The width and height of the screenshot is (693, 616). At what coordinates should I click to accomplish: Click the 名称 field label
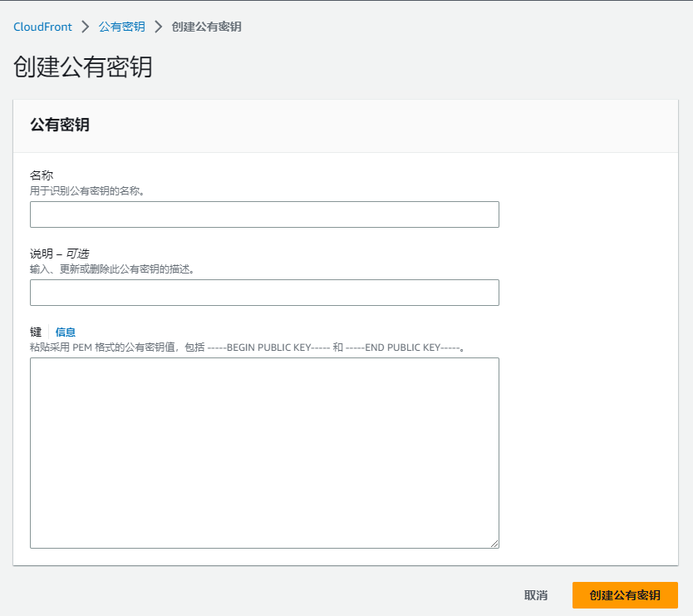(42, 175)
